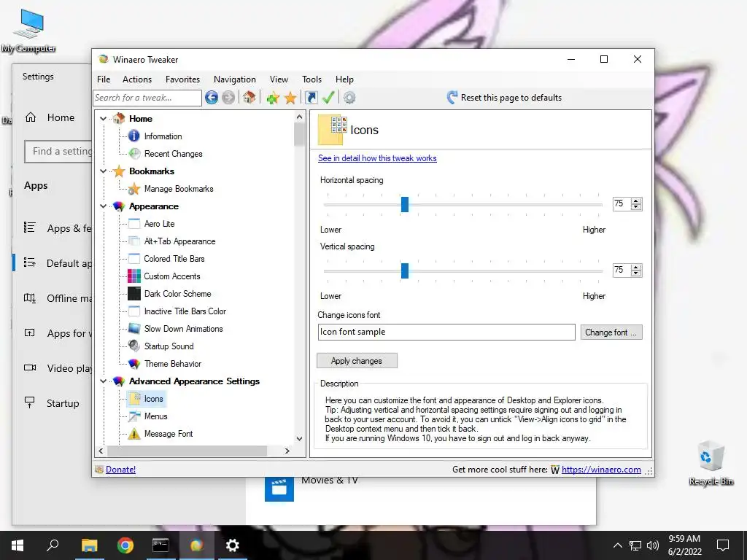Click the Donate! link
This screenshot has width=747, height=560.
120,470
